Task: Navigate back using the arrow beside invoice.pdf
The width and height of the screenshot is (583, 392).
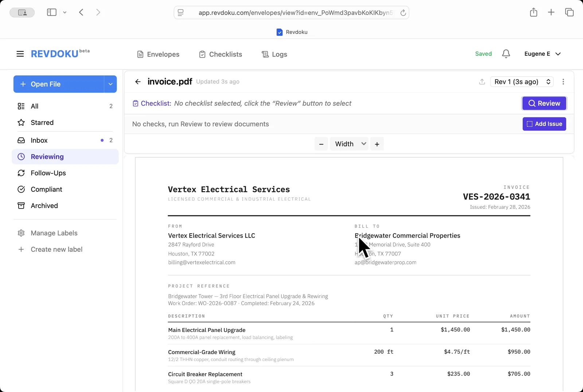Action: (138, 82)
